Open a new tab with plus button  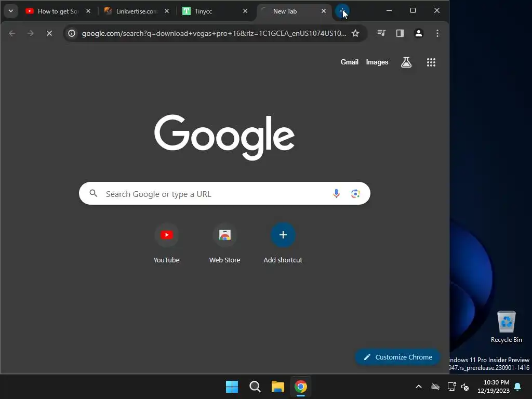click(x=342, y=11)
